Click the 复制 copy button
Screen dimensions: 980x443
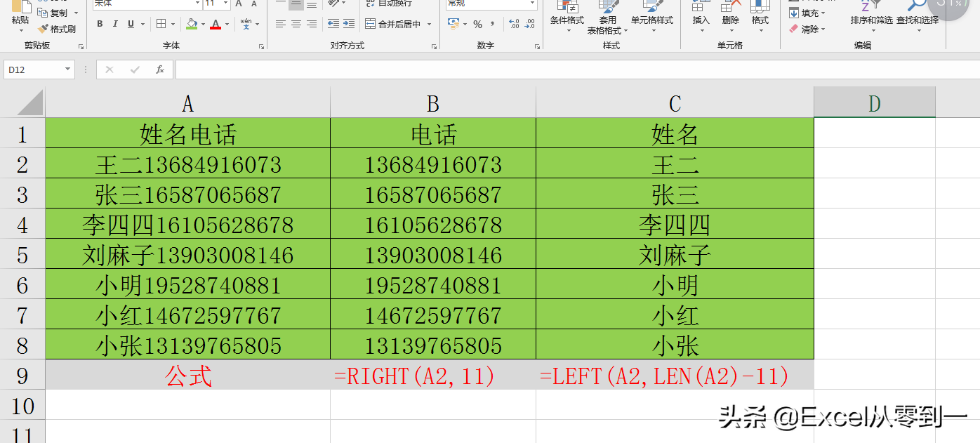pyautogui.click(x=53, y=13)
